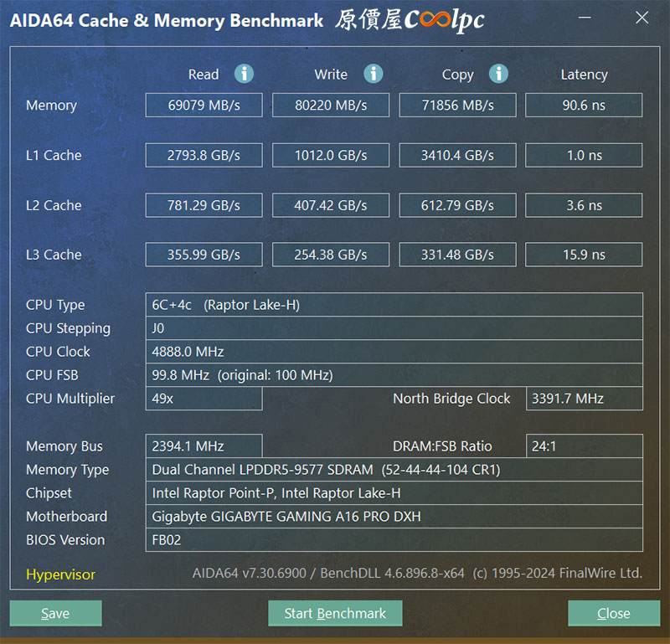Click the Copy info icon

[x=498, y=74]
